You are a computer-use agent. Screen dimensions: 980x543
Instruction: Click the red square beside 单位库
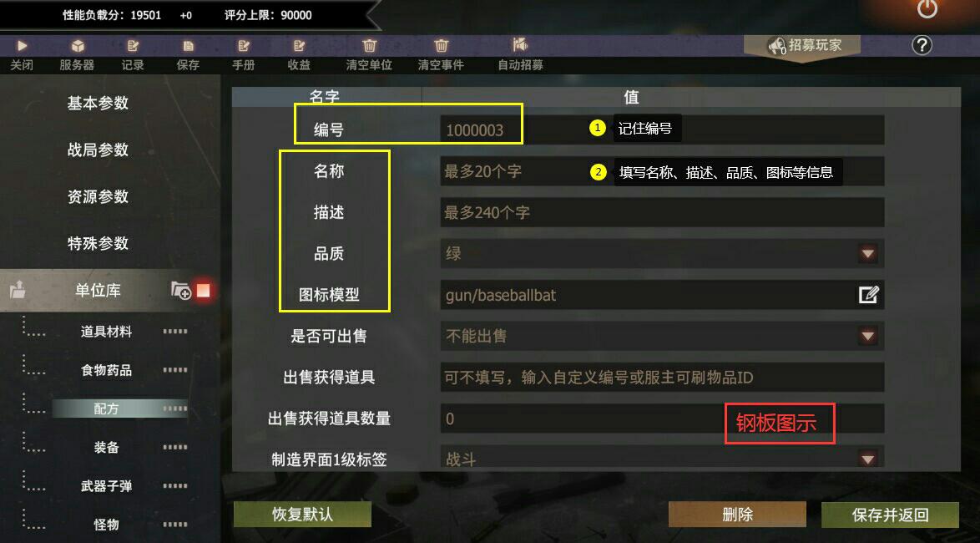pyautogui.click(x=203, y=290)
